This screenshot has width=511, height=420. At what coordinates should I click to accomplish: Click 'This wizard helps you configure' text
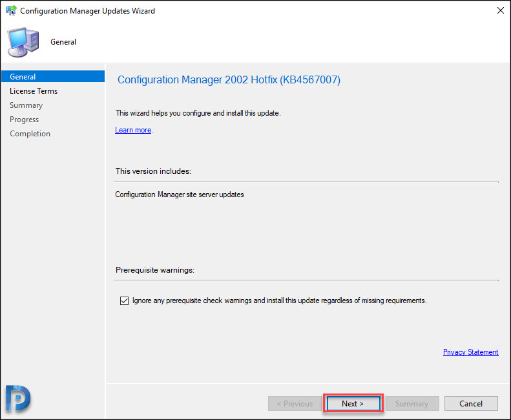click(x=198, y=113)
